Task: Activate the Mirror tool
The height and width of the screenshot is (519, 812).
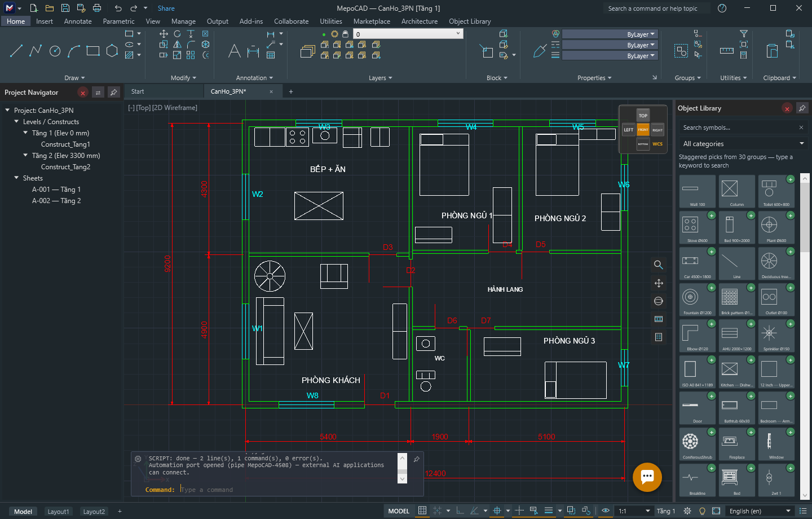Action: 177,44
